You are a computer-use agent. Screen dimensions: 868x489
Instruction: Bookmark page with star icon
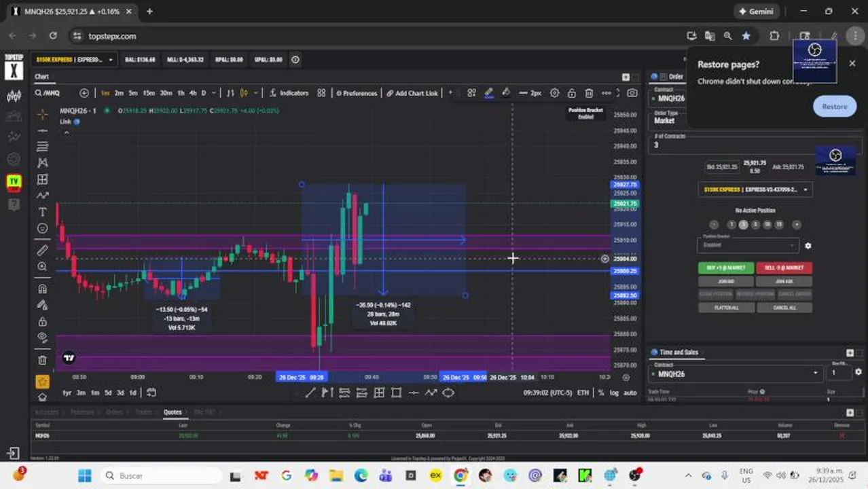pyautogui.click(x=746, y=36)
